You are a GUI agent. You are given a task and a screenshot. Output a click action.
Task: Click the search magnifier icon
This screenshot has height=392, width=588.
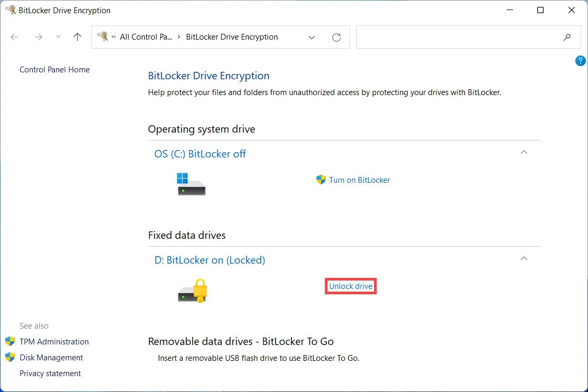pyautogui.click(x=567, y=37)
